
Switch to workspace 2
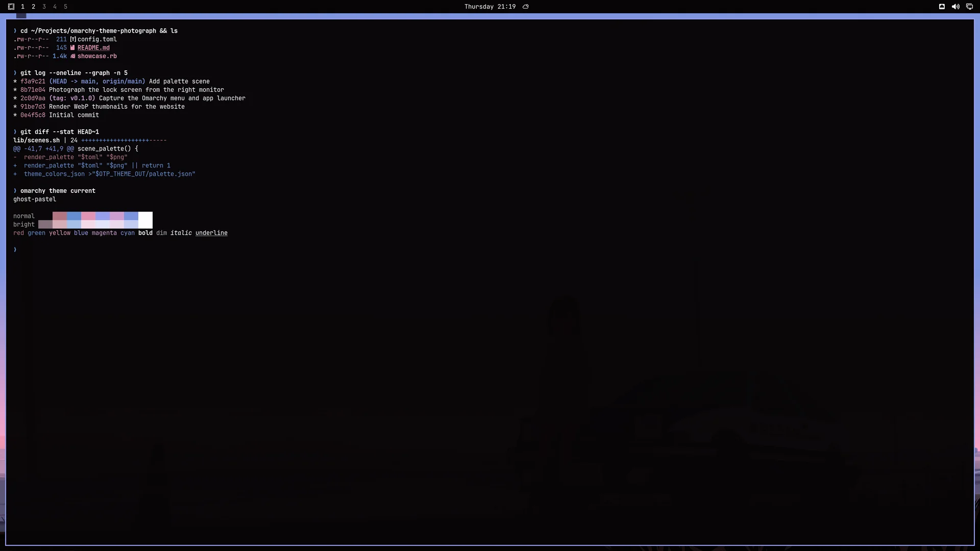pyautogui.click(x=33, y=7)
